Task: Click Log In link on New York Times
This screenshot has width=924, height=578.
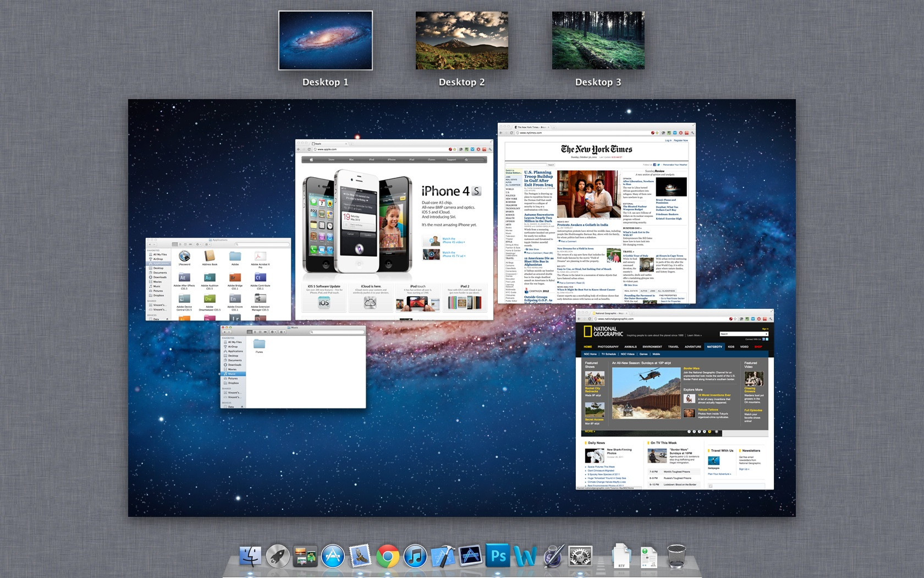Action: coord(668,140)
